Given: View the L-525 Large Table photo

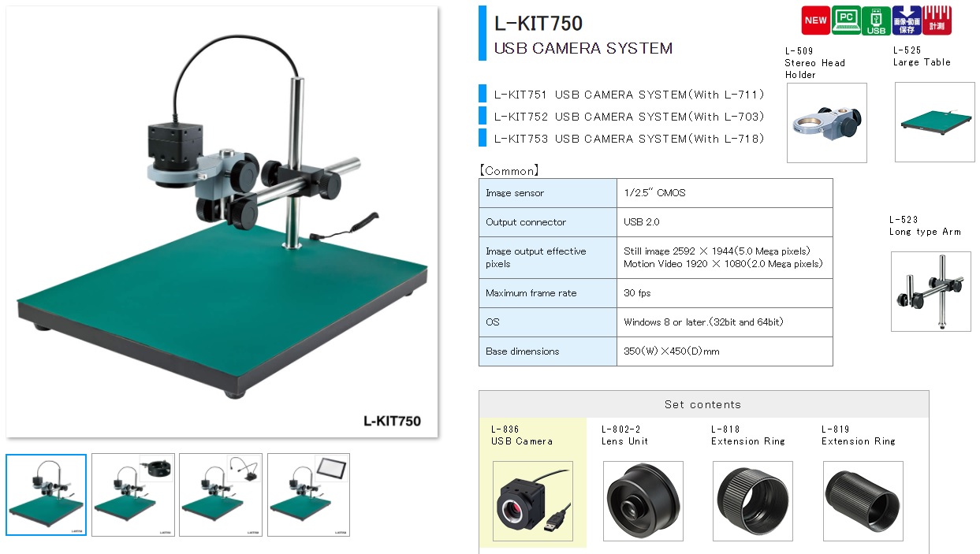Looking at the screenshot, I should click(934, 121).
